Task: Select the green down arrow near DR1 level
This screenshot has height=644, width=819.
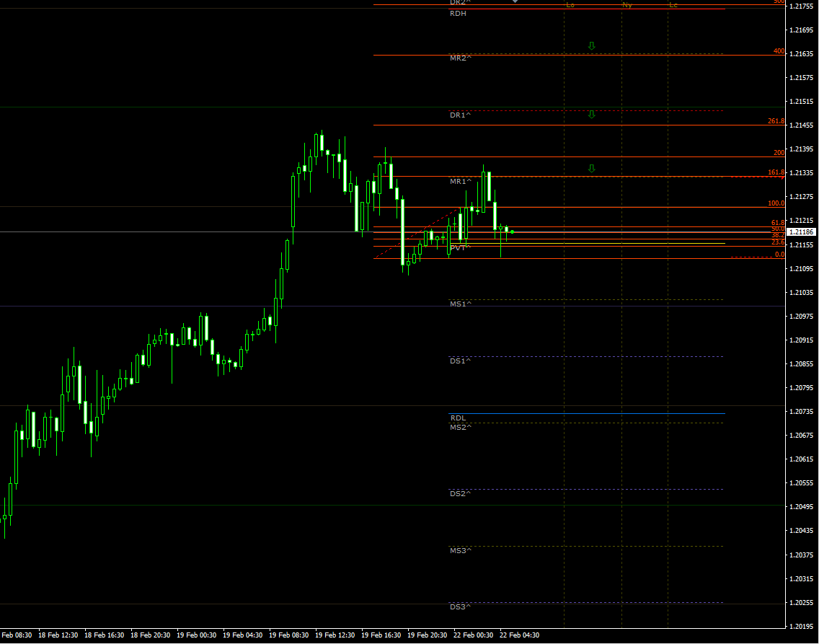Action: point(591,113)
